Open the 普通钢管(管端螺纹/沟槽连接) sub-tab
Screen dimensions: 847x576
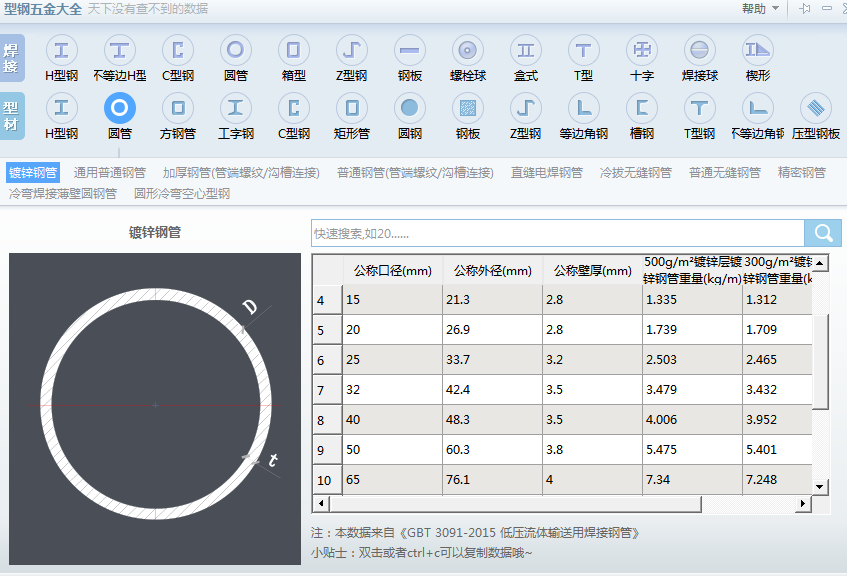point(415,173)
